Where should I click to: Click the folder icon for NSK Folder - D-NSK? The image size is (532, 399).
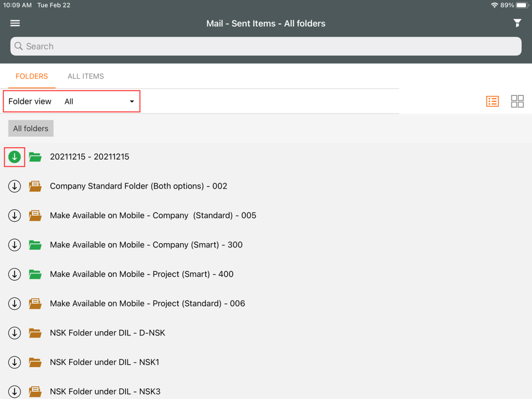(35, 333)
